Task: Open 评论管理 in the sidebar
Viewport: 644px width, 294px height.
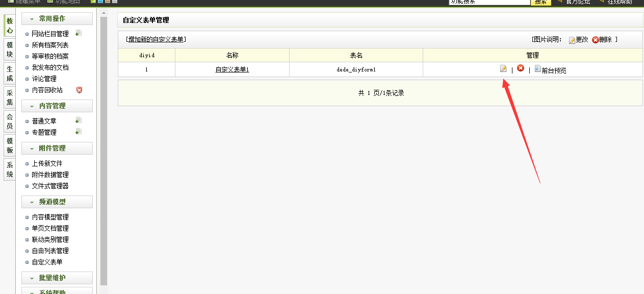Action: point(44,79)
